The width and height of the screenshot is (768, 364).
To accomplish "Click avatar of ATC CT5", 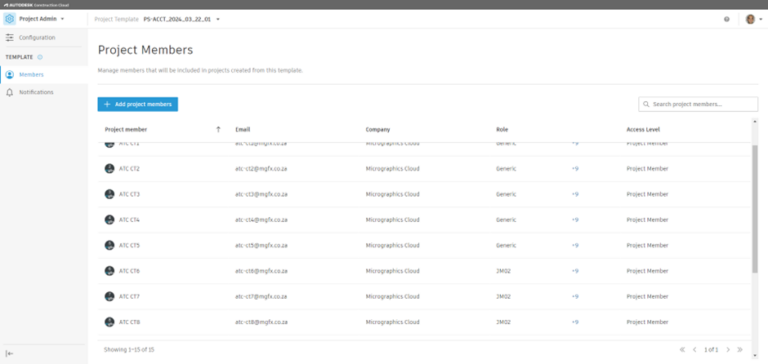I will point(109,245).
